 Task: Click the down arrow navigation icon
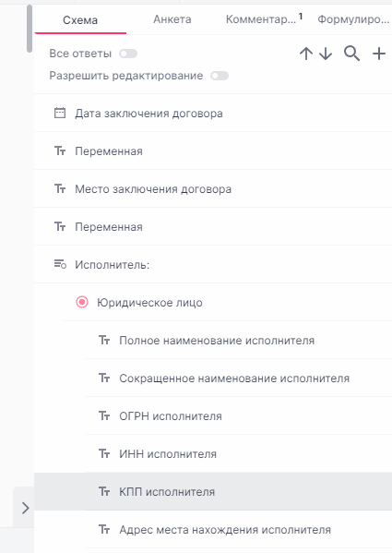click(x=326, y=54)
